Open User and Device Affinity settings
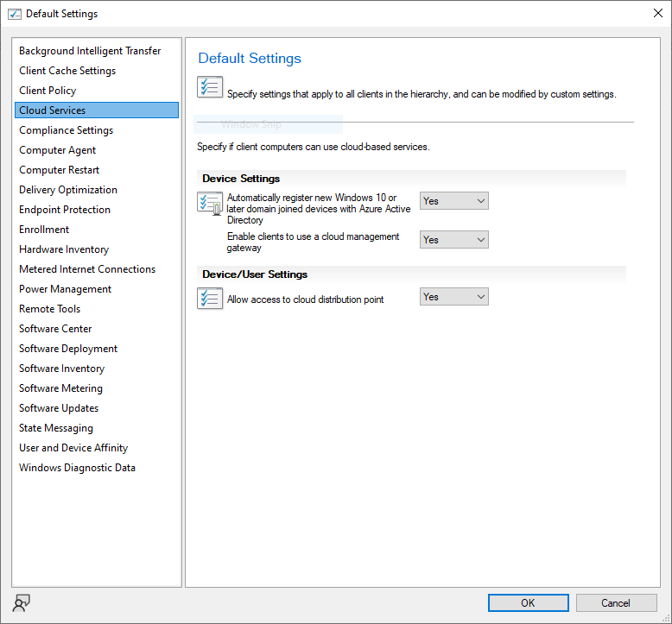 click(x=73, y=448)
